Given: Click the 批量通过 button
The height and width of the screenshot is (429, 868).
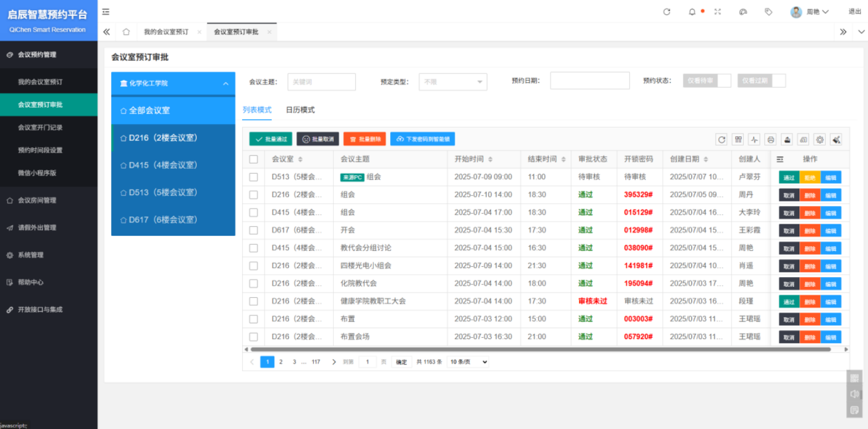Looking at the screenshot, I should pyautogui.click(x=271, y=139).
